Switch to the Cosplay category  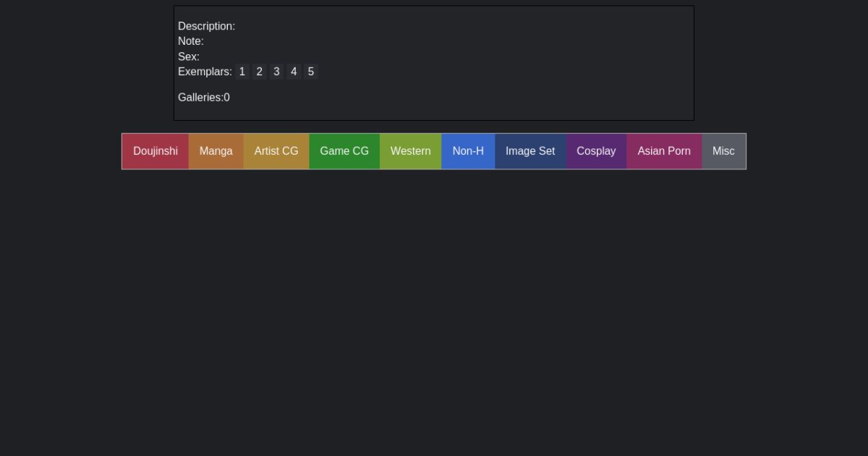(x=596, y=151)
